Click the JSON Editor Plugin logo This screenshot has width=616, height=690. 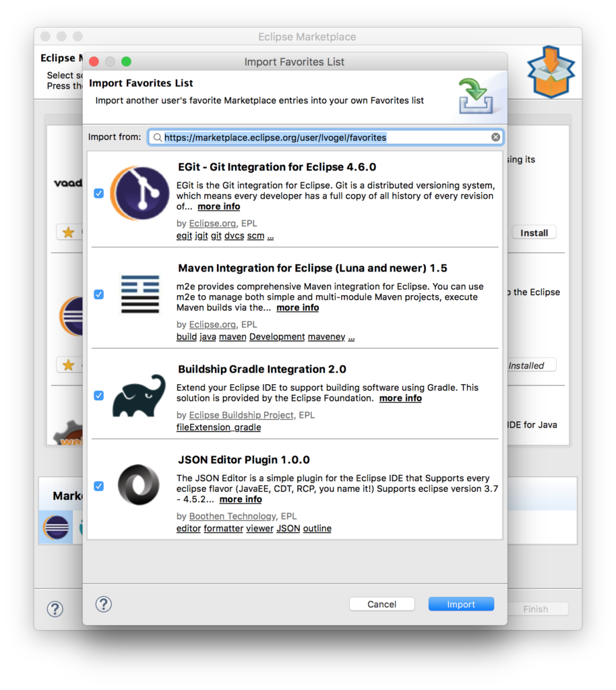coord(139,485)
